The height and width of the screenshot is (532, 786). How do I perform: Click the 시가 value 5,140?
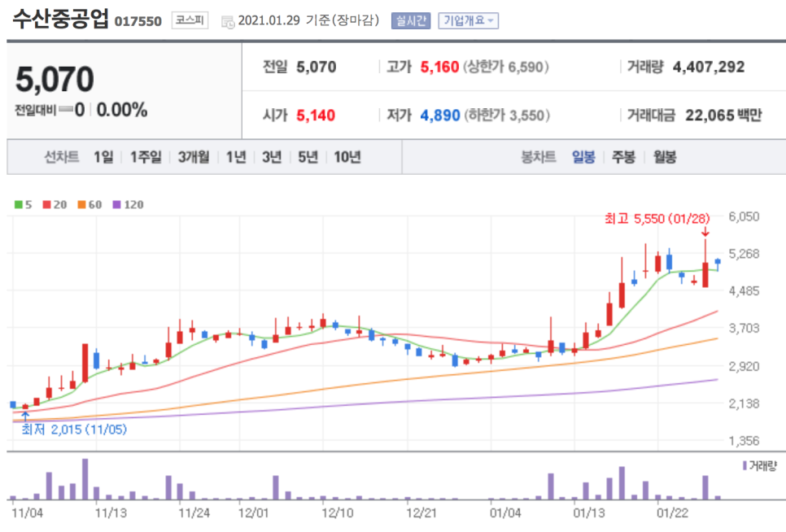tap(316, 116)
